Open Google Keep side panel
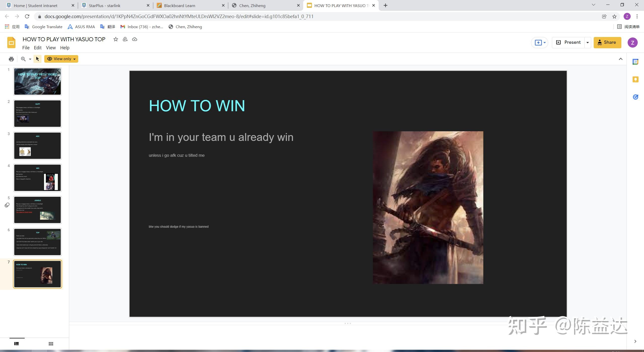This screenshot has width=644, height=352. (x=635, y=80)
